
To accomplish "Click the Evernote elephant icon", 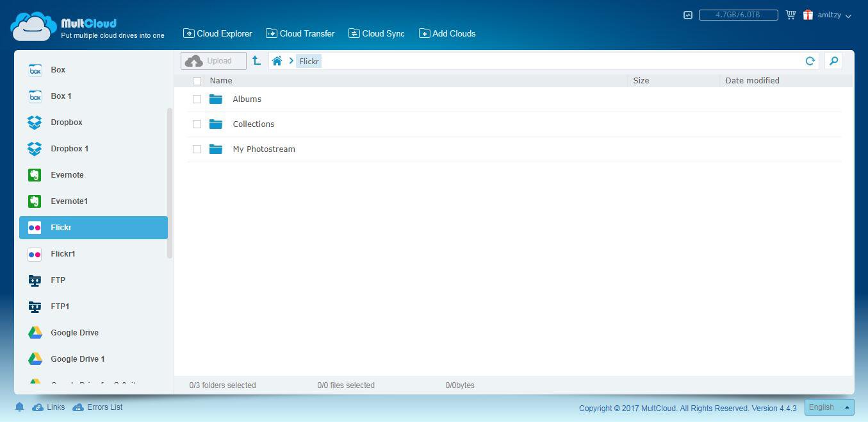I will [35, 175].
